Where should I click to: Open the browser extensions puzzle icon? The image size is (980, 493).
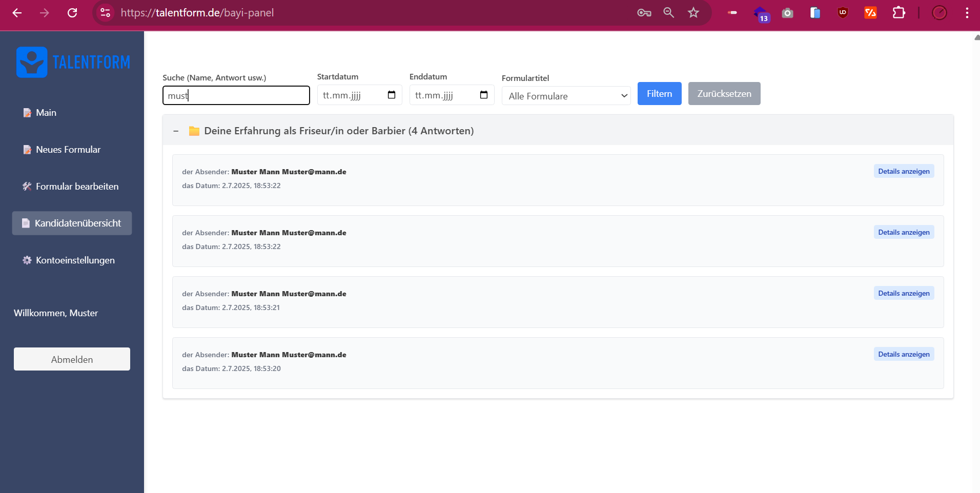899,13
